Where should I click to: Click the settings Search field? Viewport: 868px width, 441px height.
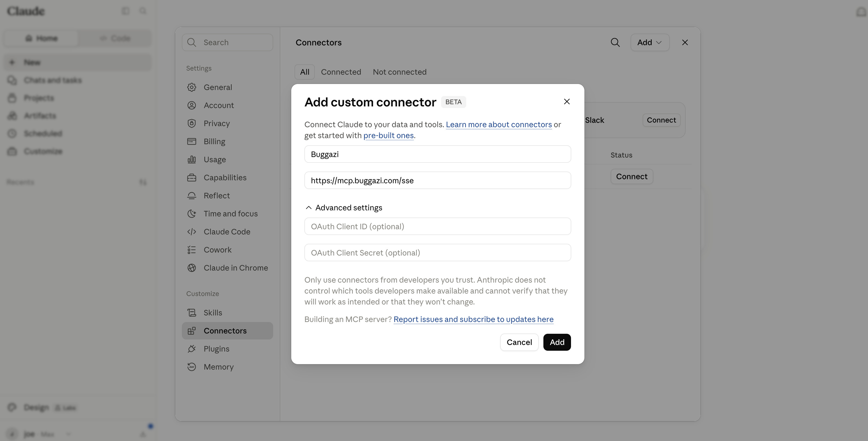click(x=228, y=42)
